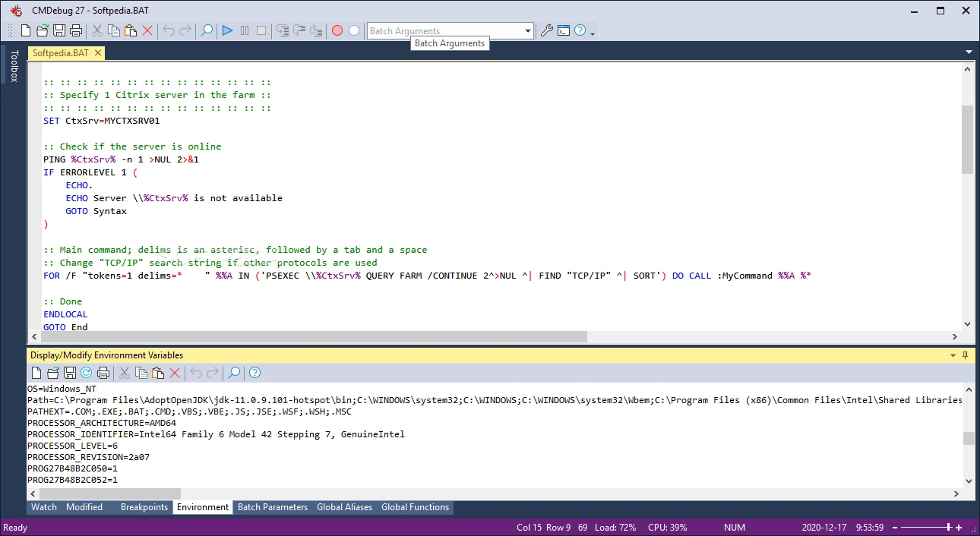This screenshot has height=536, width=980.
Task: Expand the Batch Arguments dropdown arrow
Action: point(528,31)
